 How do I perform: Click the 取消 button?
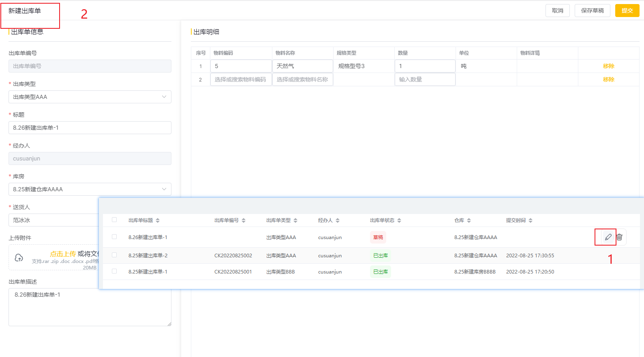(558, 11)
